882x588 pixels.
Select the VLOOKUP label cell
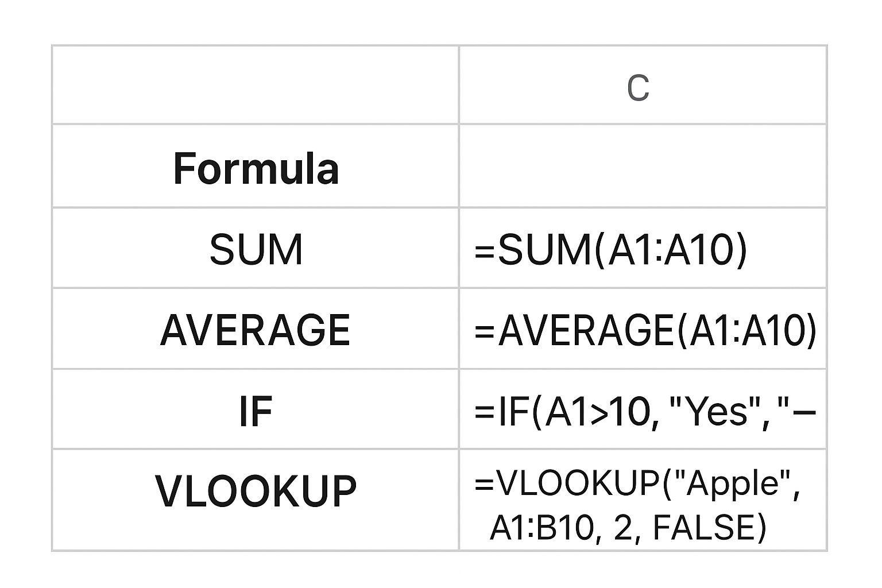point(256,492)
